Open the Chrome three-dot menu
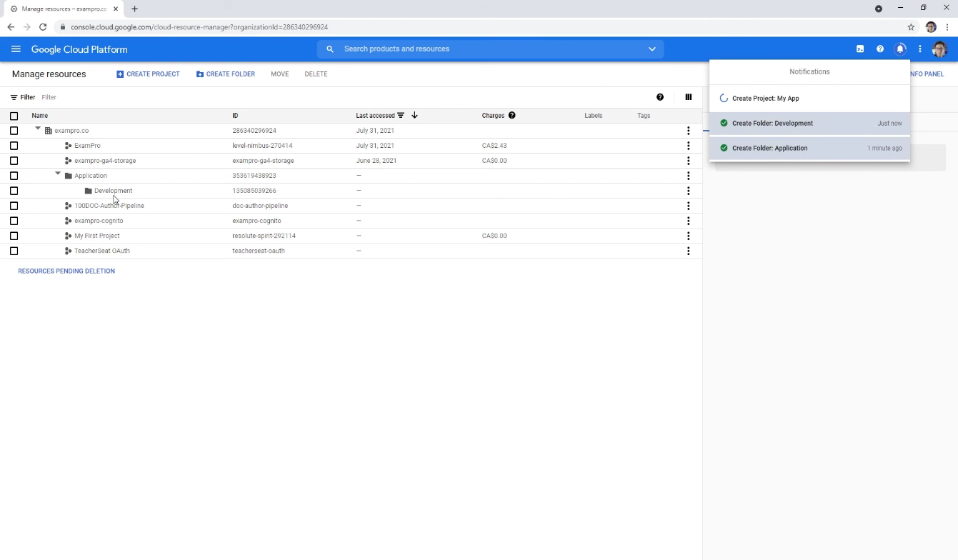 (947, 27)
